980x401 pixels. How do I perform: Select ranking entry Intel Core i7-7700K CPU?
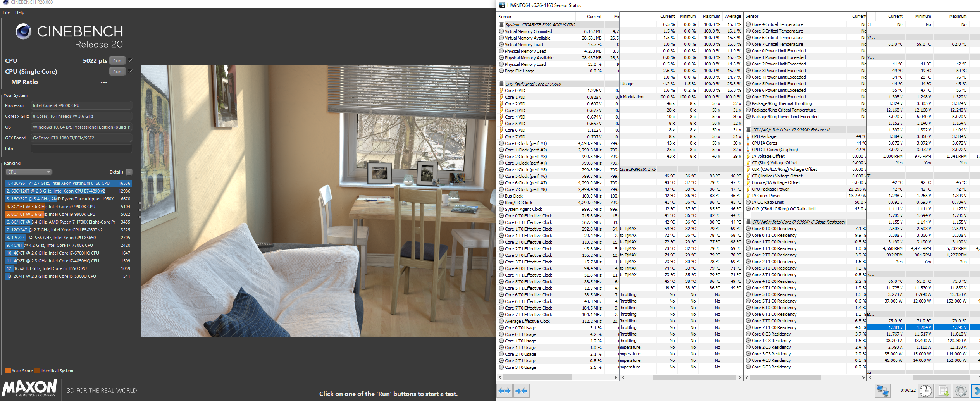pyautogui.click(x=69, y=245)
